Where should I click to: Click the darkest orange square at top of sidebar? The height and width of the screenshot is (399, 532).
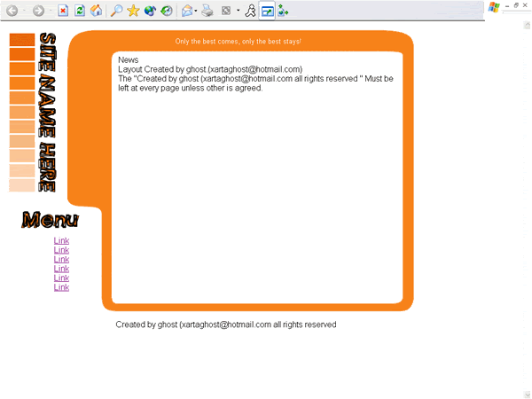point(21,40)
